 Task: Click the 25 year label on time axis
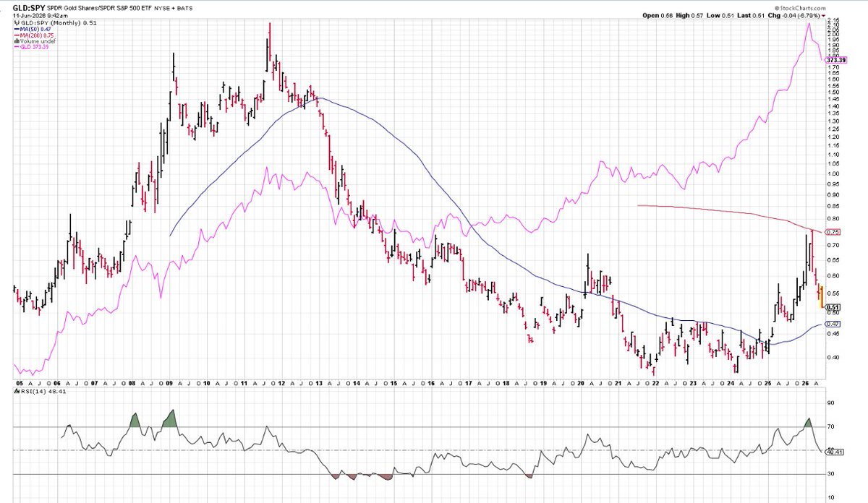point(769,383)
